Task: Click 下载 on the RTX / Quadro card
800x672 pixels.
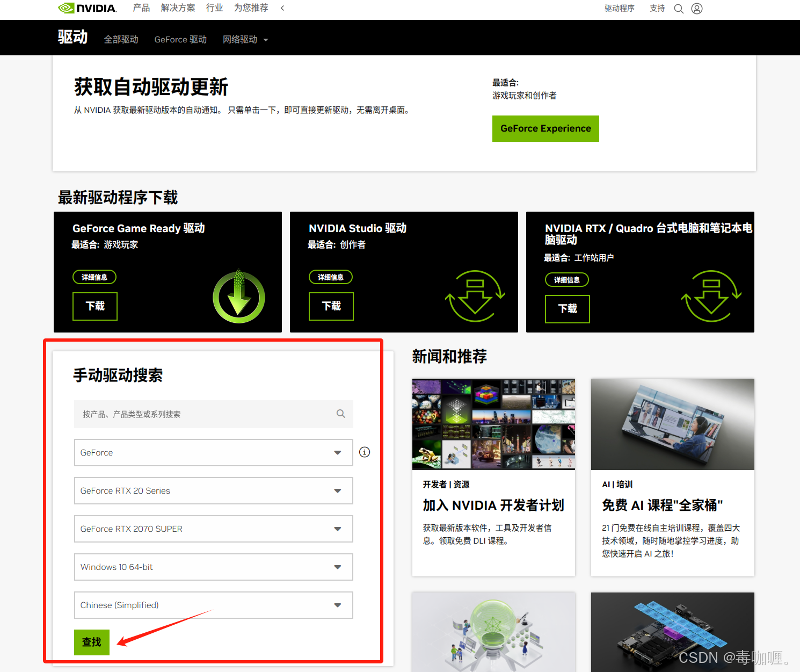Action: pos(568,309)
